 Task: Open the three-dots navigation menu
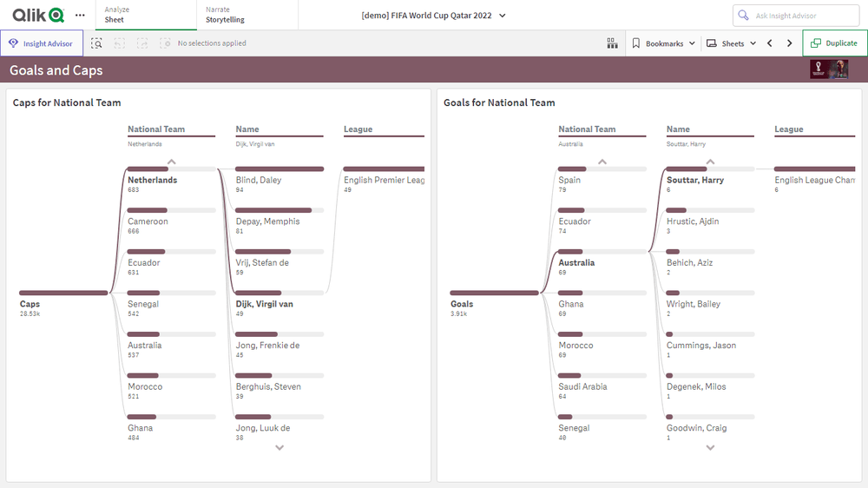pos(80,15)
